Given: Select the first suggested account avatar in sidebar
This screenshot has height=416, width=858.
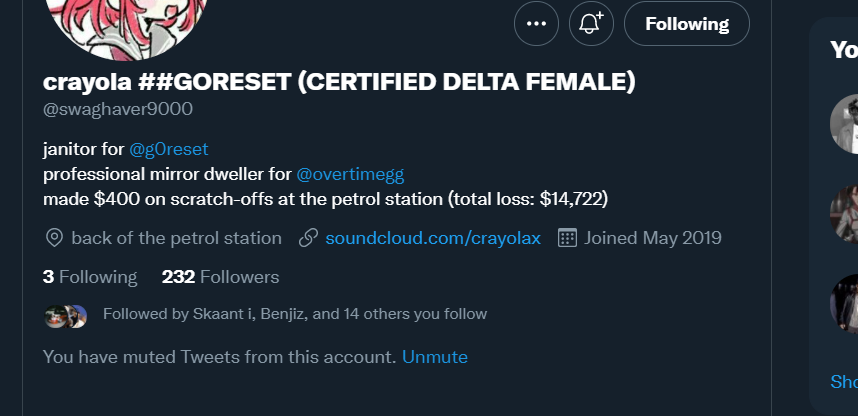Looking at the screenshot, I should coord(846,124).
